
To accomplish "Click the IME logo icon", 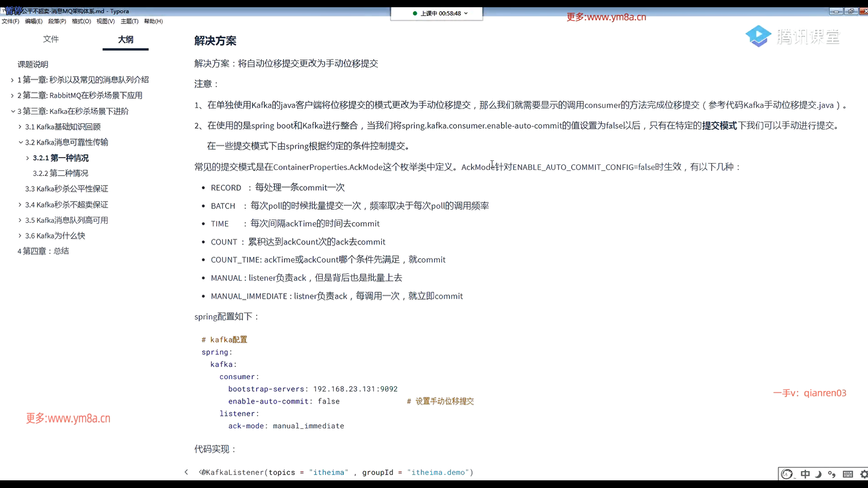I will (x=787, y=474).
